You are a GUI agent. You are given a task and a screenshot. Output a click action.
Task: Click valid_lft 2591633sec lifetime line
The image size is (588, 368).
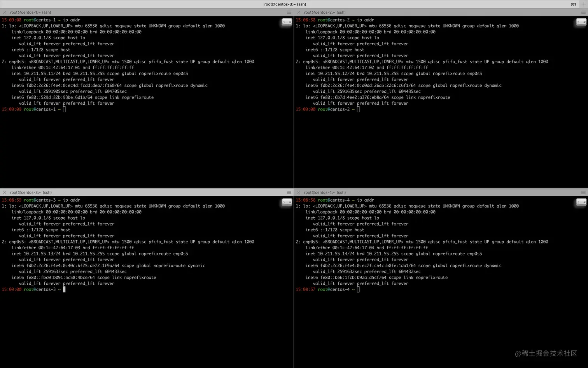73,271
